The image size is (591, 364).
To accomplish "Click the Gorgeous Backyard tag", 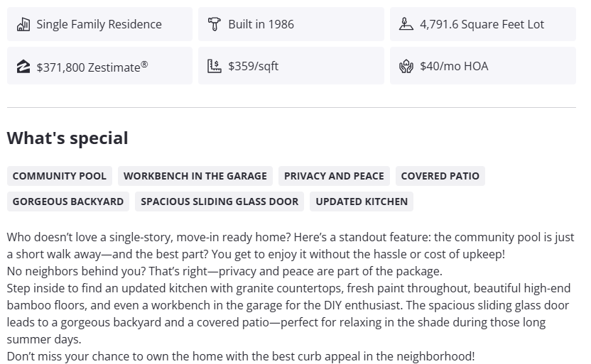I will coord(68,202).
